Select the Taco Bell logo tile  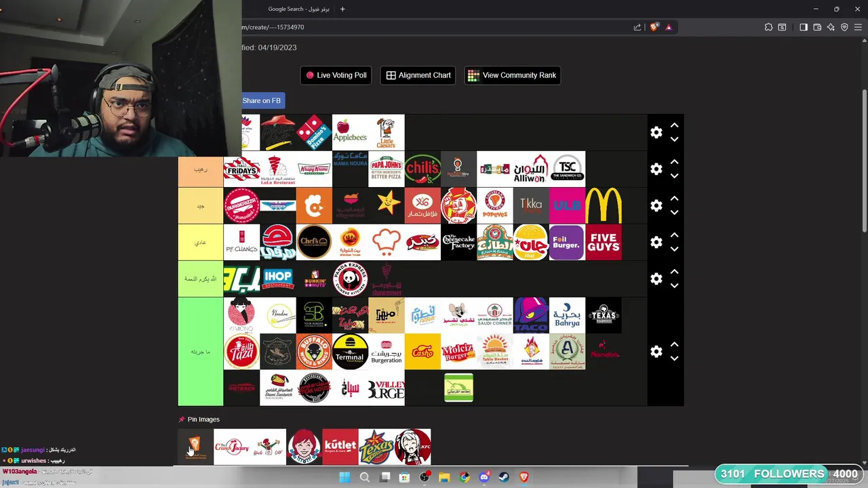click(531, 315)
